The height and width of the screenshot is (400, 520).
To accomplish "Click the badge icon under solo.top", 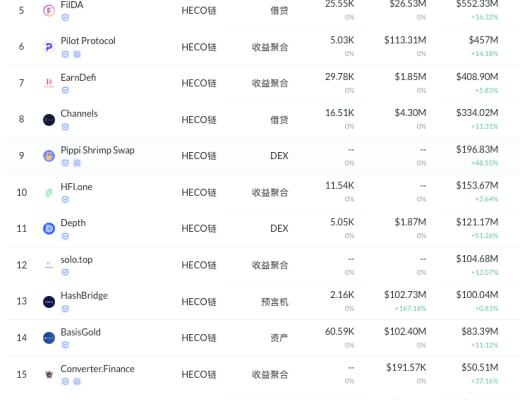I will (x=65, y=272).
